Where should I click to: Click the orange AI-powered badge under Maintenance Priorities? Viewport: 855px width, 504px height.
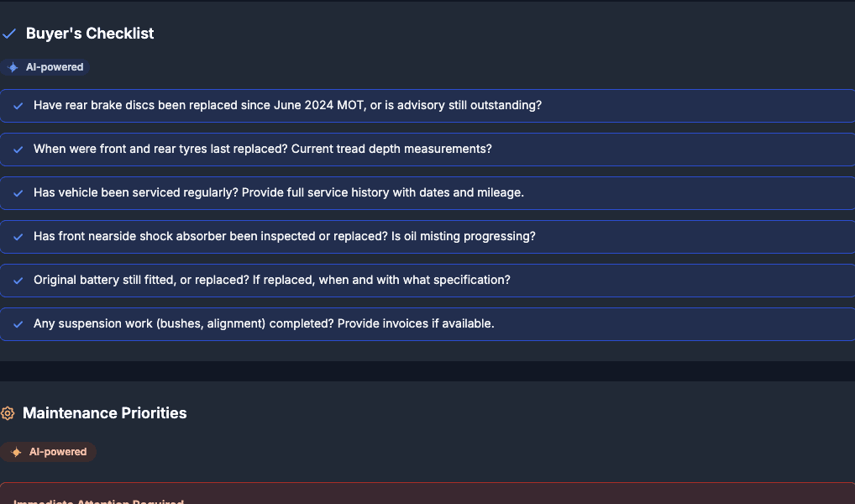(49, 451)
